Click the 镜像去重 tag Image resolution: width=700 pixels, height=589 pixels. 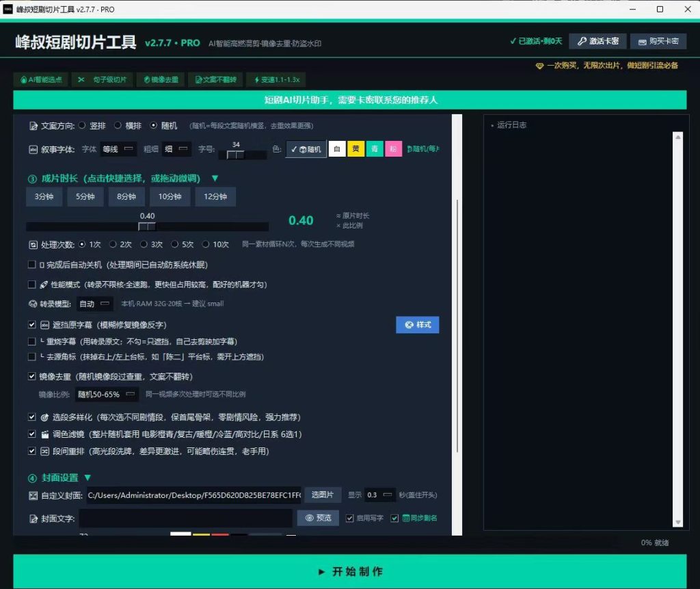(x=161, y=79)
